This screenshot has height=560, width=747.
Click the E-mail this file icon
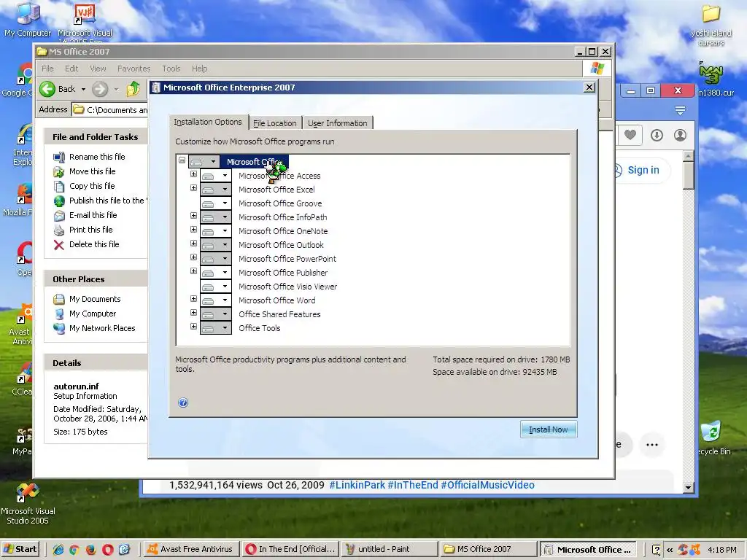pos(59,216)
